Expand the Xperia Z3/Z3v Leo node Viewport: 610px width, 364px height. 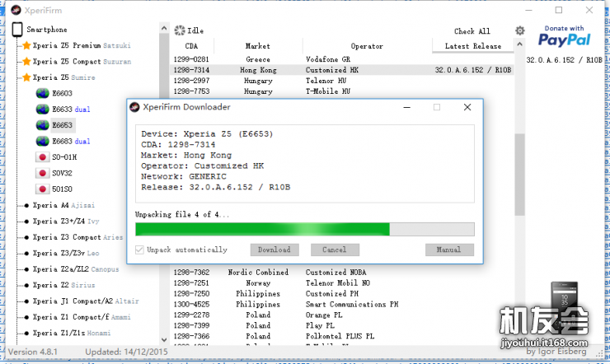coord(26,254)
